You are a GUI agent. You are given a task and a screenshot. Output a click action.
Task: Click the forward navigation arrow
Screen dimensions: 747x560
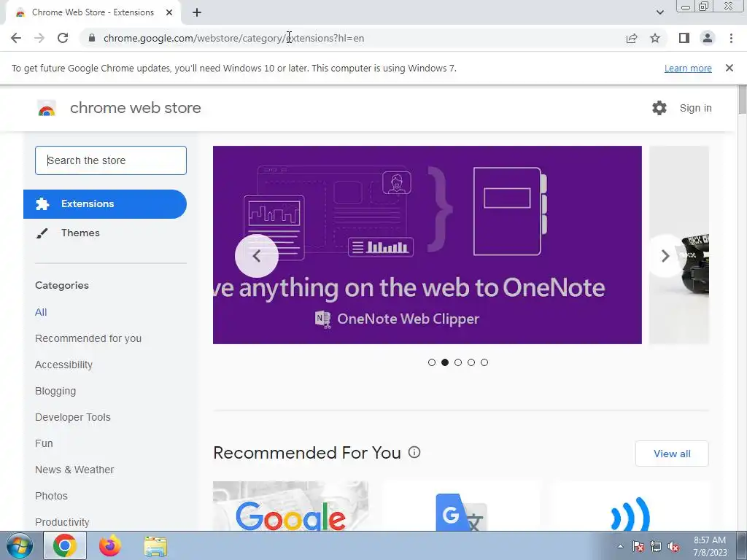(x=39, y=38)
